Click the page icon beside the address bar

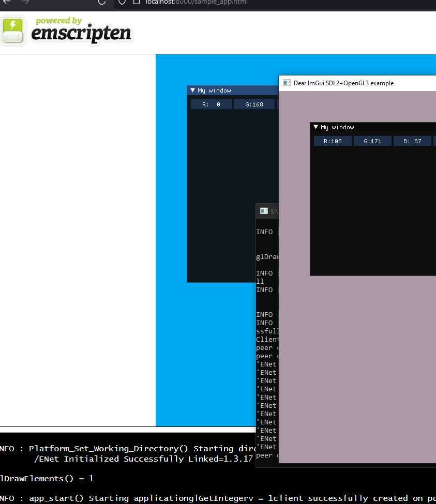pyautogui.click(x=136, y=3)
